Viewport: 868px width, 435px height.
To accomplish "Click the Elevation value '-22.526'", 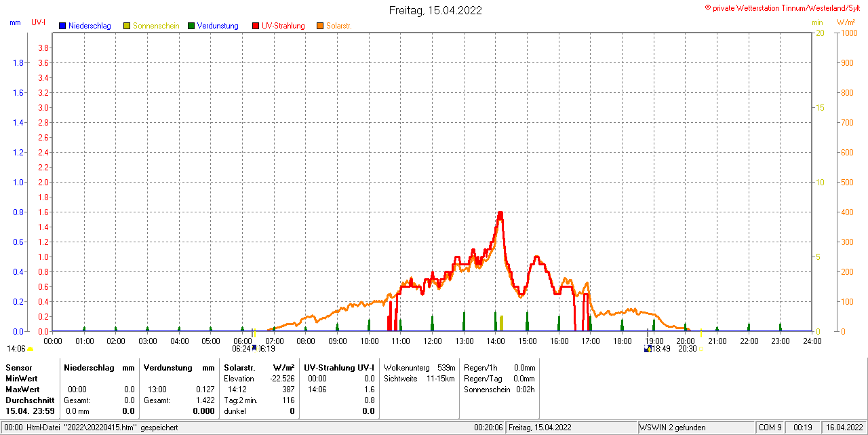I will pos(281,379).
